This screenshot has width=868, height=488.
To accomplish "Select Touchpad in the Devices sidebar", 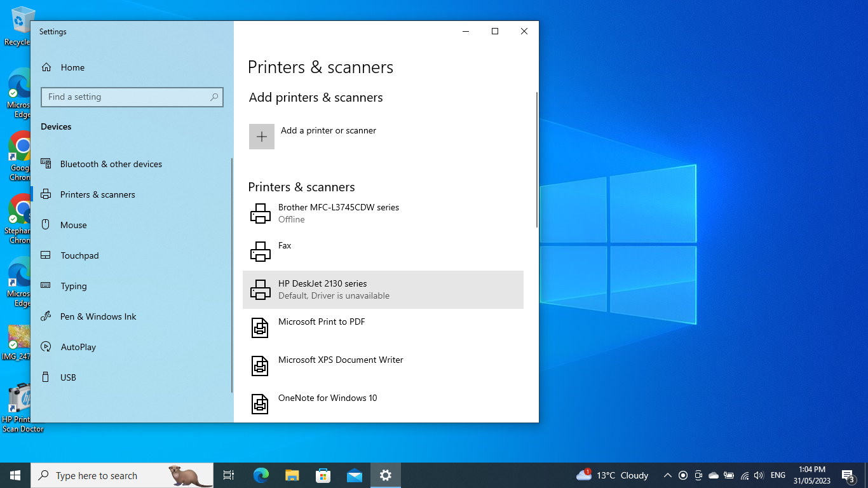I will (78, 255).
